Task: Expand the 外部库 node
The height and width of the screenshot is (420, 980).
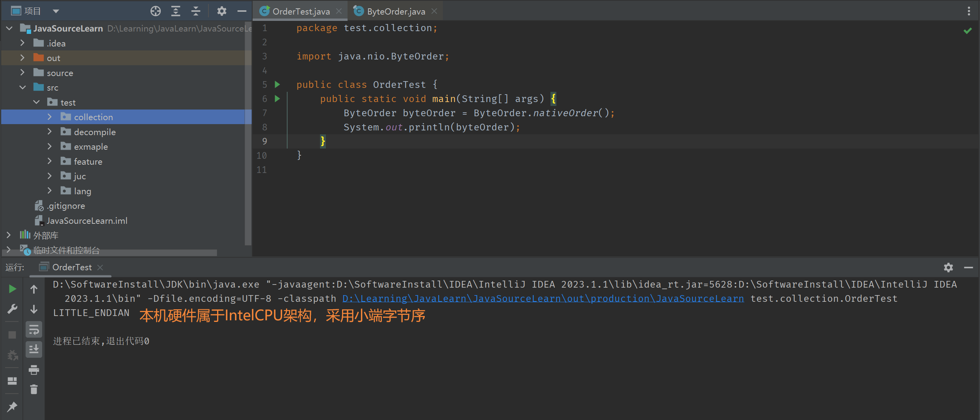Action: tap(9, 235)
